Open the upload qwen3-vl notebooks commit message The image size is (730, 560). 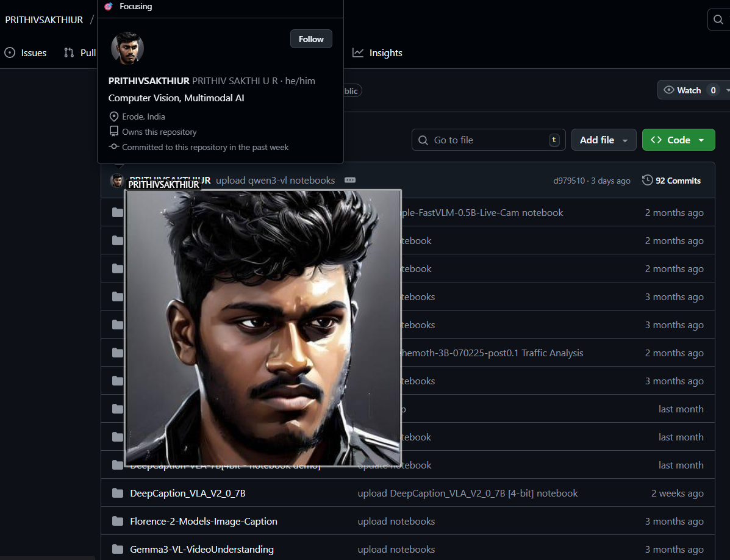coord(275,180)
